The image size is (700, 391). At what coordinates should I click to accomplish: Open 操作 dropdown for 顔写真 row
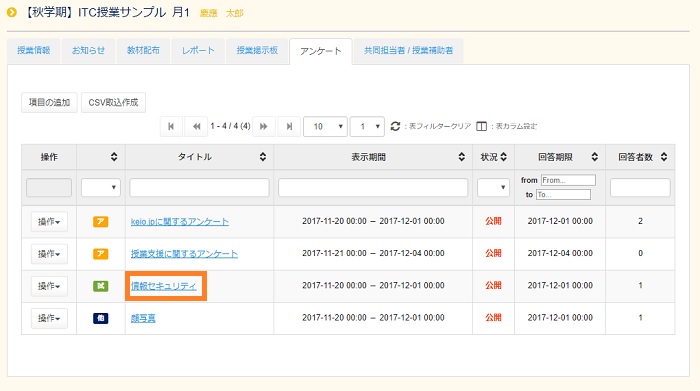[x=49, y=318]
